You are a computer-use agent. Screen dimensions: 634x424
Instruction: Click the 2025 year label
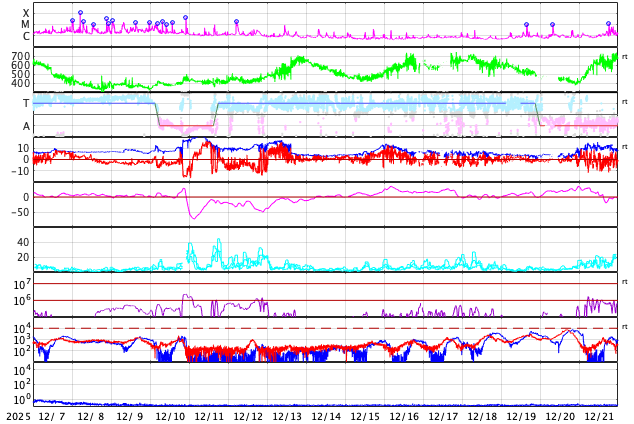pos(17,416)
